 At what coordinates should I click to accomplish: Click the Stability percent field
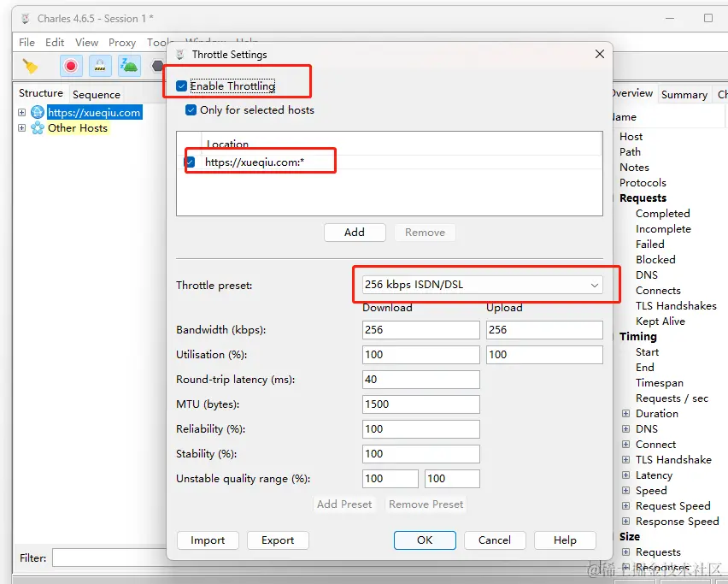click(x=420, y=454)
